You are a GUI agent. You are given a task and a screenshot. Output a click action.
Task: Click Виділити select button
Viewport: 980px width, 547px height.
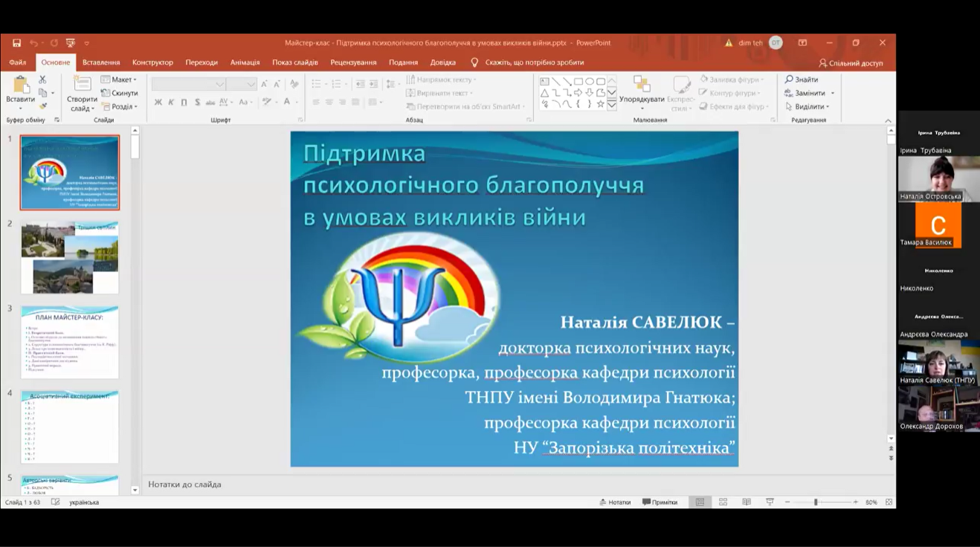pyautogui.click(x=807, y=106)
